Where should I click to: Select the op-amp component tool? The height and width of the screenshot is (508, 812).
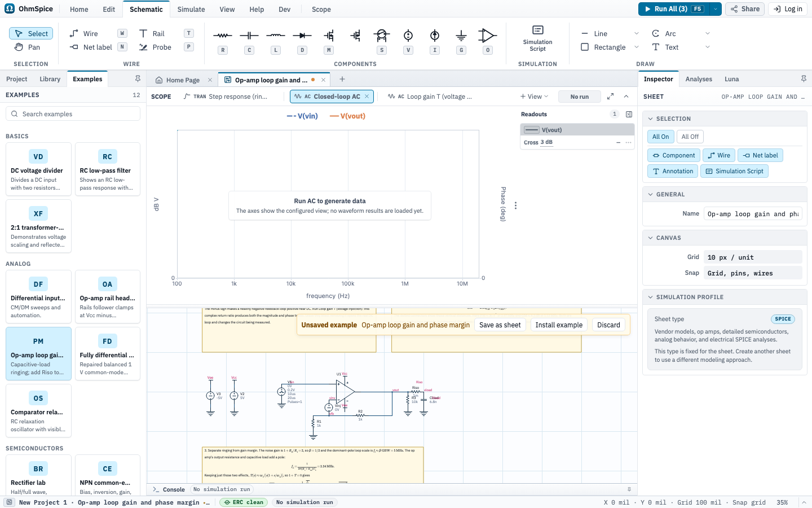[488, 36]
